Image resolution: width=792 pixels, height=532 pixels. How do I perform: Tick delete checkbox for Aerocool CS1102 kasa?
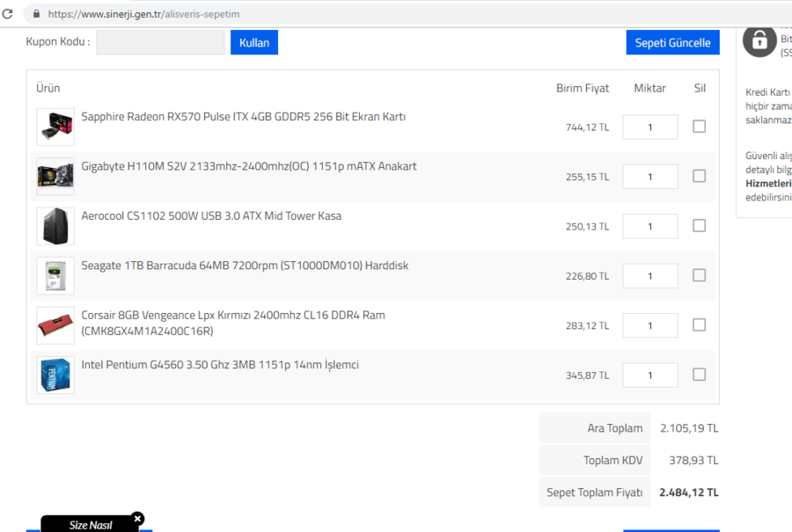[x=699, y=225]
